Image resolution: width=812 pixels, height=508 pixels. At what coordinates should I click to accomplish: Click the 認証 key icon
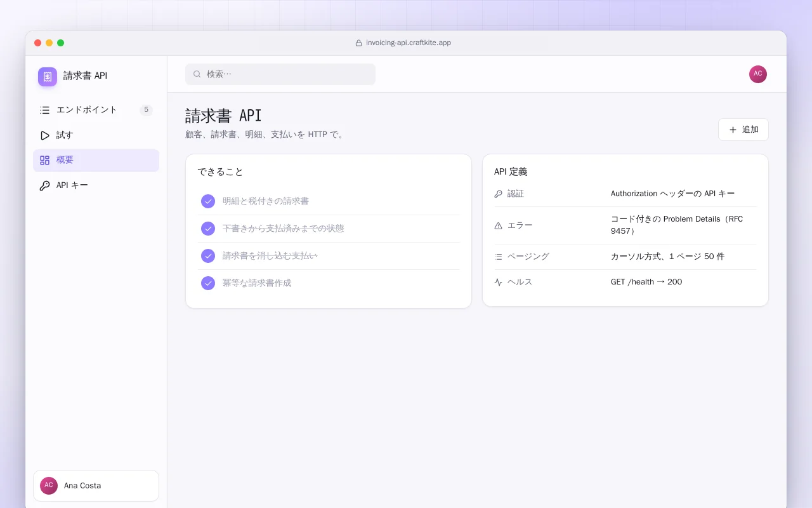click(498, 194)
